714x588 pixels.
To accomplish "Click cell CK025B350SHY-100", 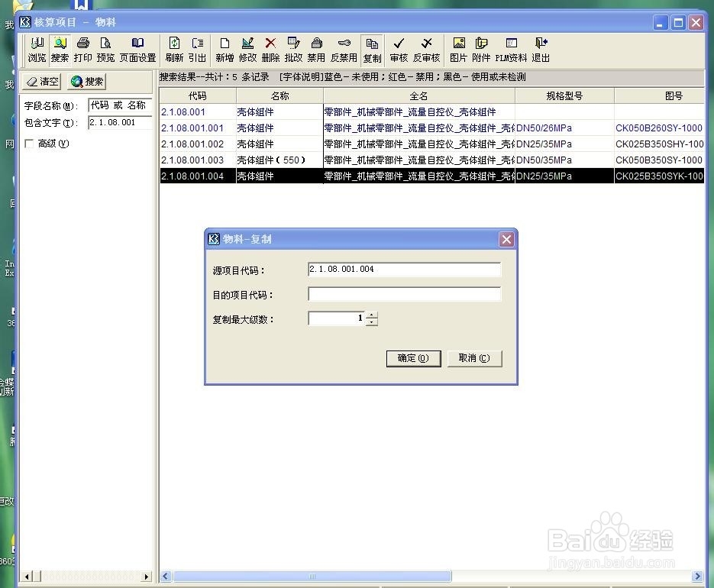I will [659, 144].
